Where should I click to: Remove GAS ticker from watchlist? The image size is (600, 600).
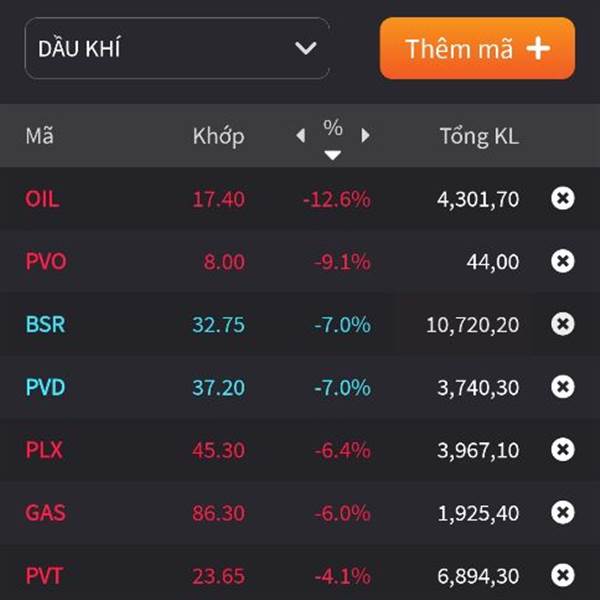(x=563, y=513)
